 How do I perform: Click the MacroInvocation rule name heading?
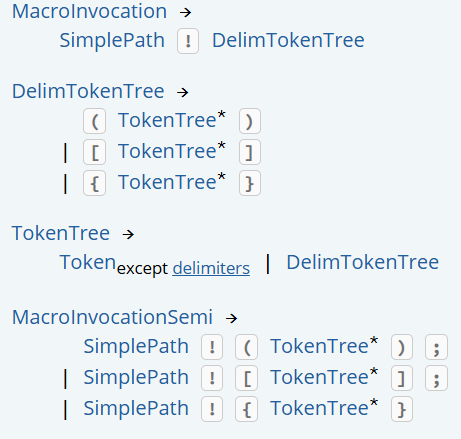[89, 12]
